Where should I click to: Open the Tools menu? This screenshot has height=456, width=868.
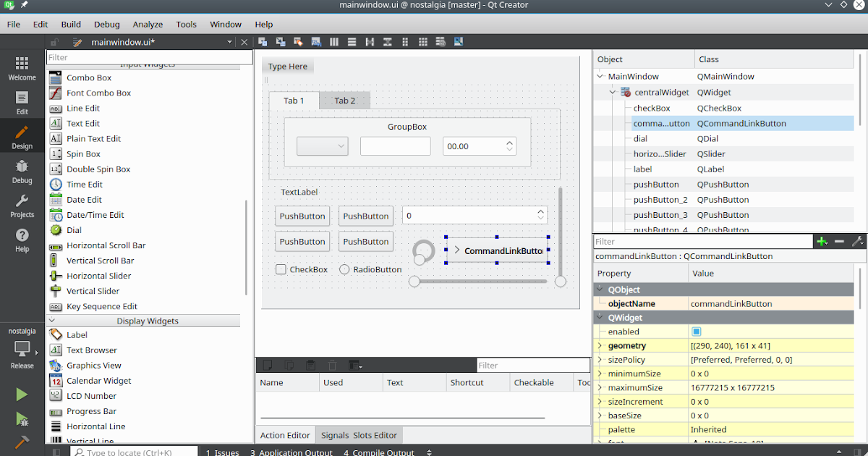tap(186, 24)
